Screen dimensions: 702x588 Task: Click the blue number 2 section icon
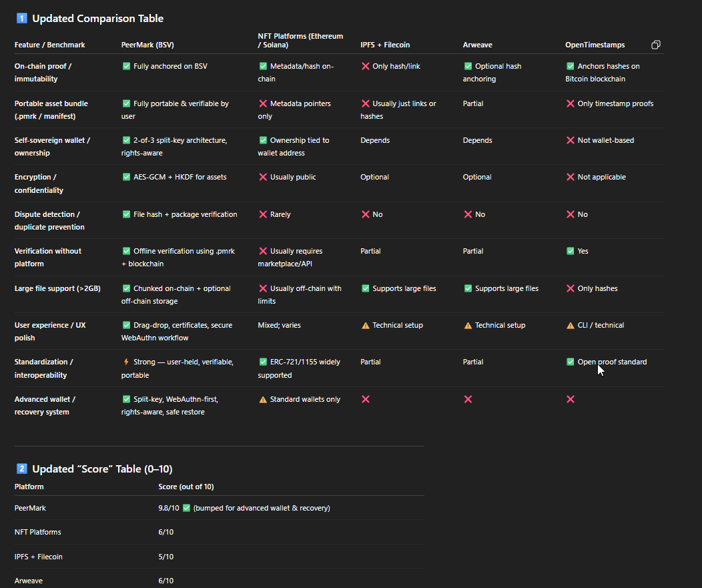pos(21,469)
